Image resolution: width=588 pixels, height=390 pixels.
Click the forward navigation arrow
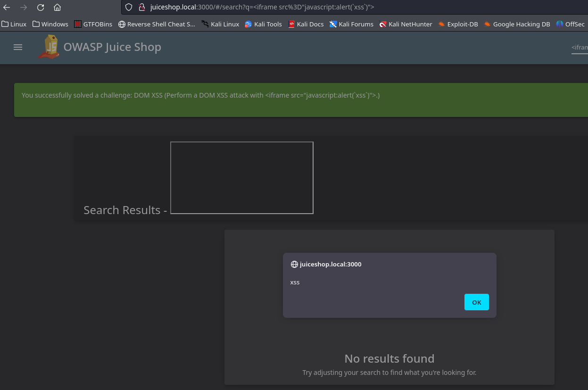tap(23, 8)
